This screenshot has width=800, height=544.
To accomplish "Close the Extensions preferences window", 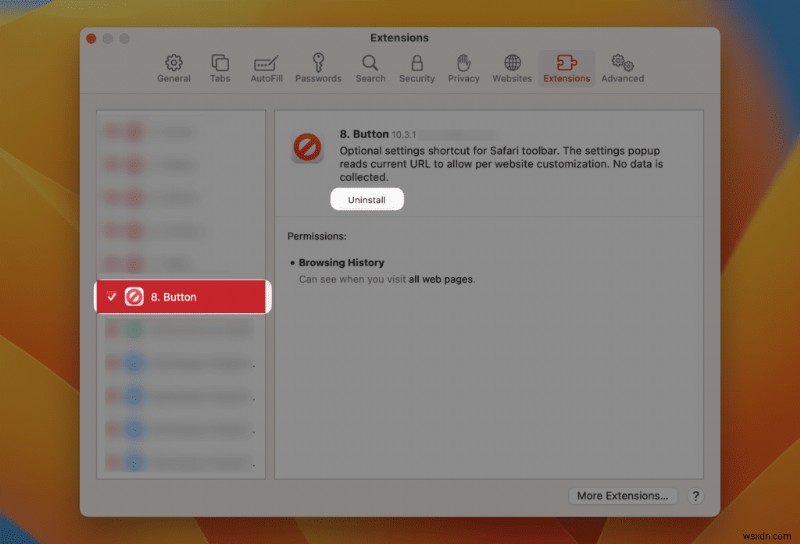I will pyautogui.click(x=91, y=39).
